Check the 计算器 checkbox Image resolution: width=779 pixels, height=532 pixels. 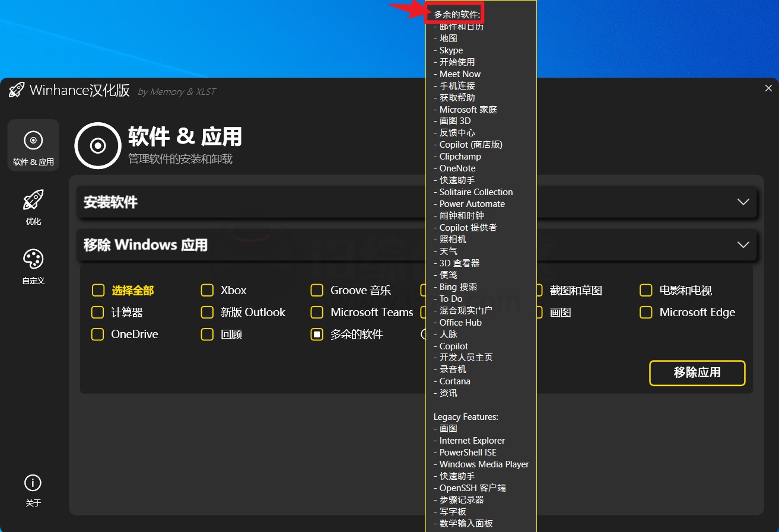pyautogui.click(x=97, y=312)
